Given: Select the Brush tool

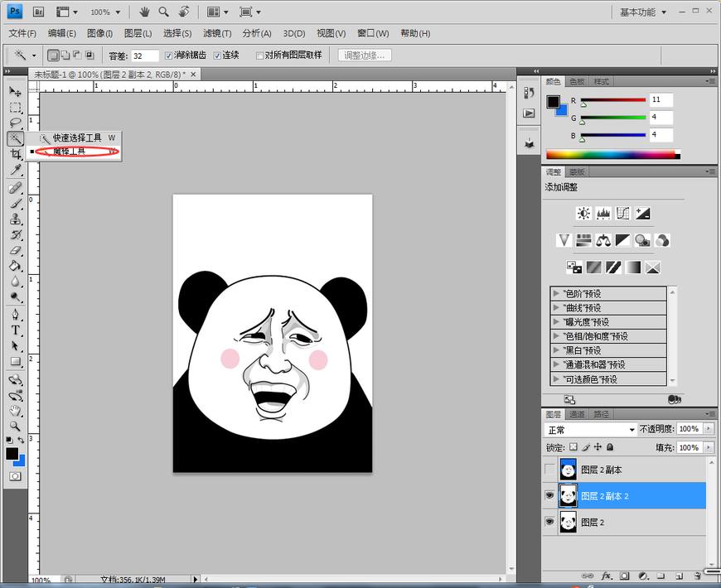Looking at the screenshot, I should (x=15, y=204).
